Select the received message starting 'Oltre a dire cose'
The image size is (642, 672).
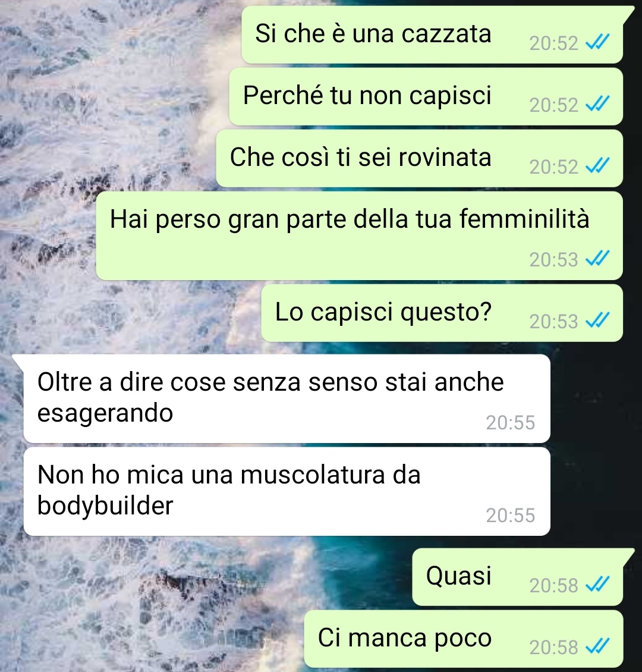point(287,398)
